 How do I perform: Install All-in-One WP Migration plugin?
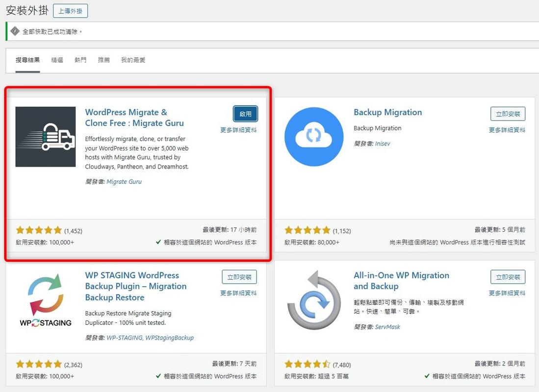508,277
